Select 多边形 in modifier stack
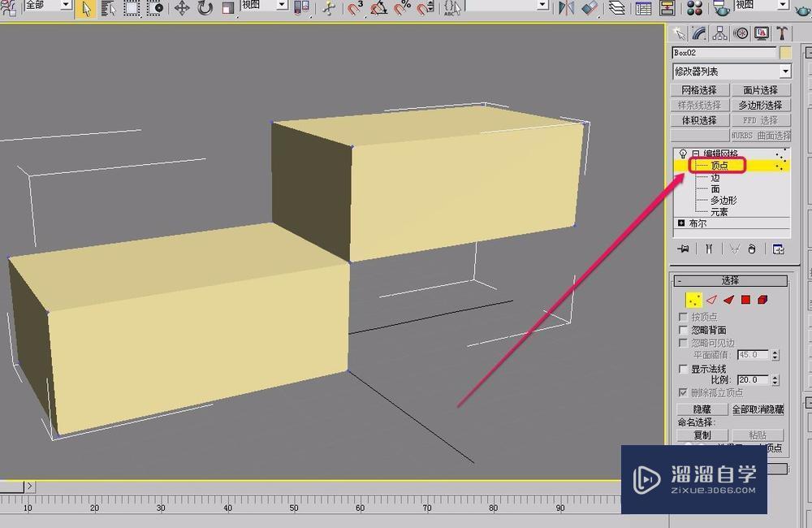Viewport: 812px width, 528px height. coord(723,200)
